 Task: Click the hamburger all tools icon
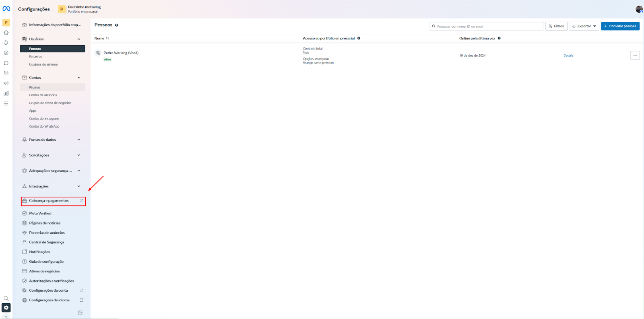[6, 103]
